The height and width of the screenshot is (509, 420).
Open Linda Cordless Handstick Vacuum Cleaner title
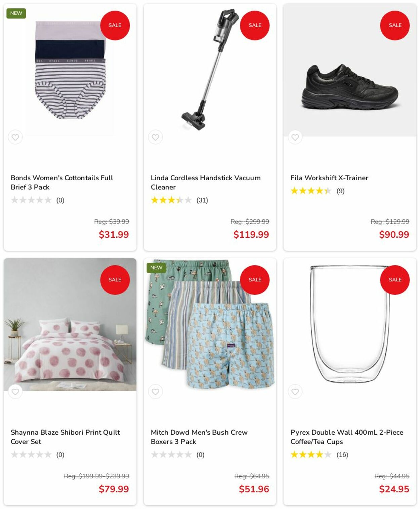pyautogui.click(x=205, y=182)
